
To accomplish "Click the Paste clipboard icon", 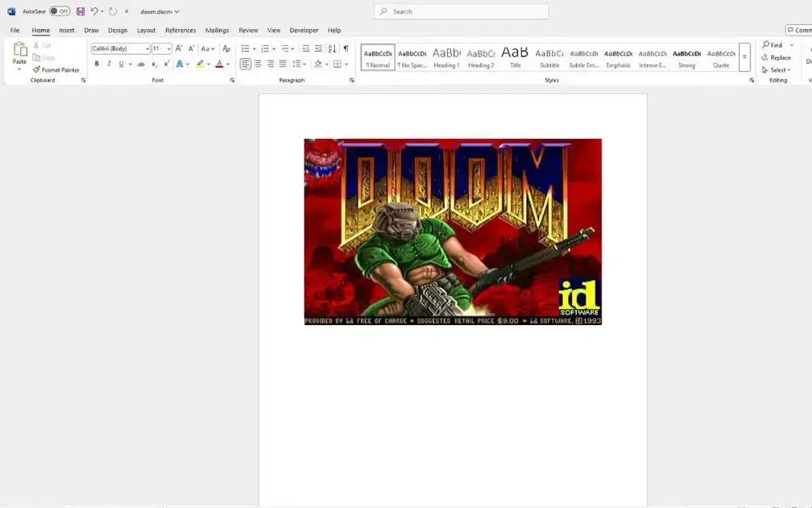I will click(19, 49).
